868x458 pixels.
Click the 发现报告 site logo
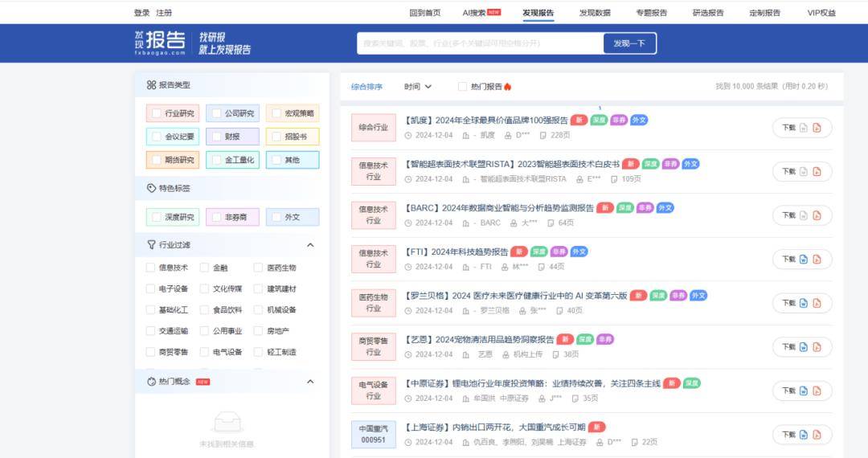(x=160, y=43)
